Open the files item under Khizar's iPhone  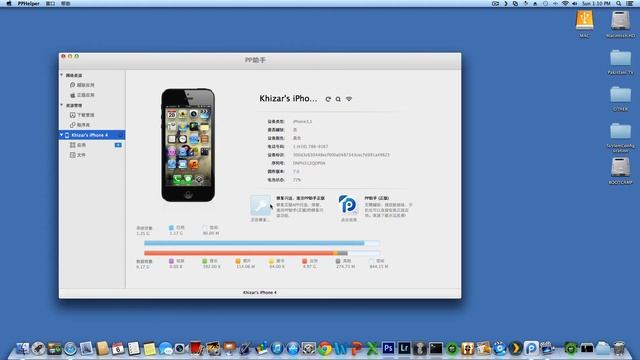[78, 155]
